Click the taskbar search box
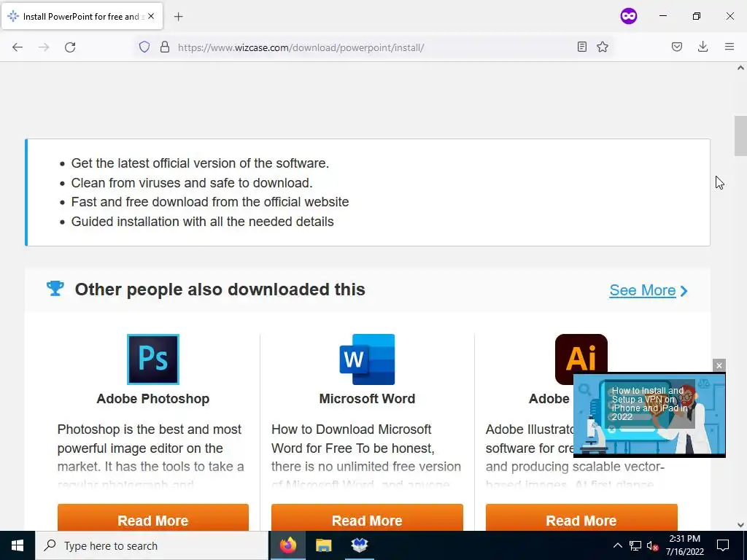Viewport: 747px width, 560px height. pos(152,545)
